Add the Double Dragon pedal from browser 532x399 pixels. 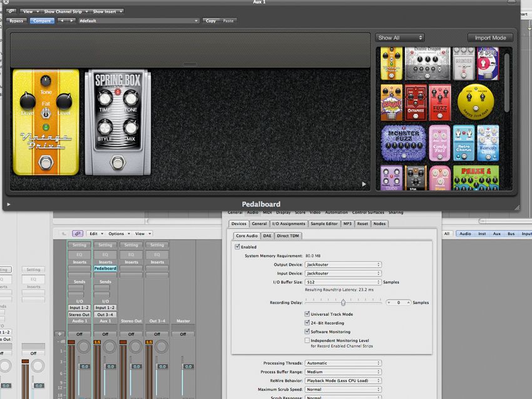pyautogui.click(x=427, y=63)
